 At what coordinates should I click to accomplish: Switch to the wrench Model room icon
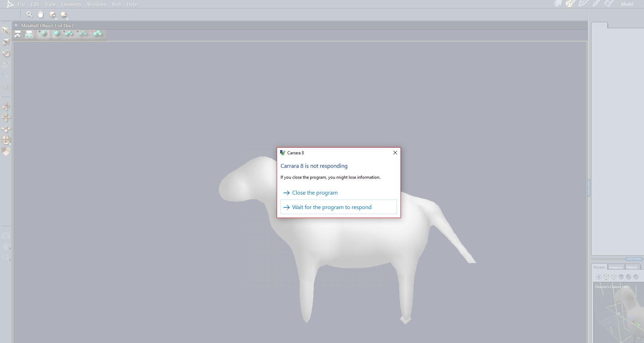click(x=571, y=4)
